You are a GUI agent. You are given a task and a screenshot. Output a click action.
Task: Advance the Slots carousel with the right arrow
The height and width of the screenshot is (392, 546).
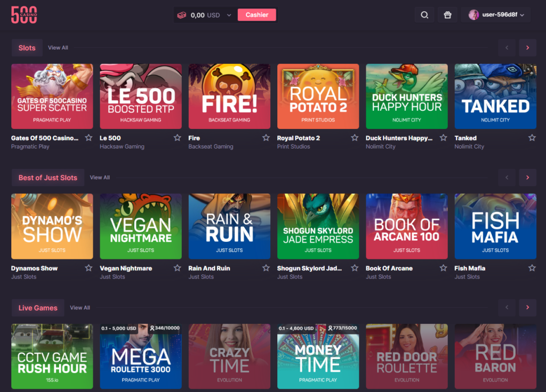click(x=527, y=47)
